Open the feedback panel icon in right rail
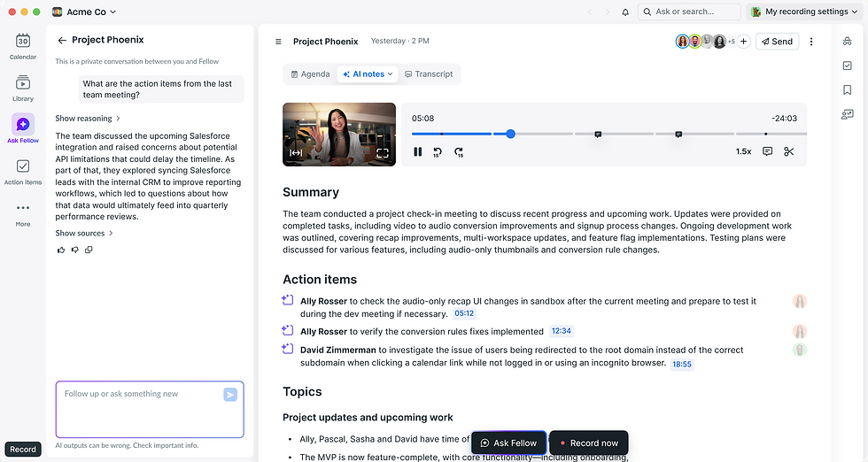 pos(847,114)
